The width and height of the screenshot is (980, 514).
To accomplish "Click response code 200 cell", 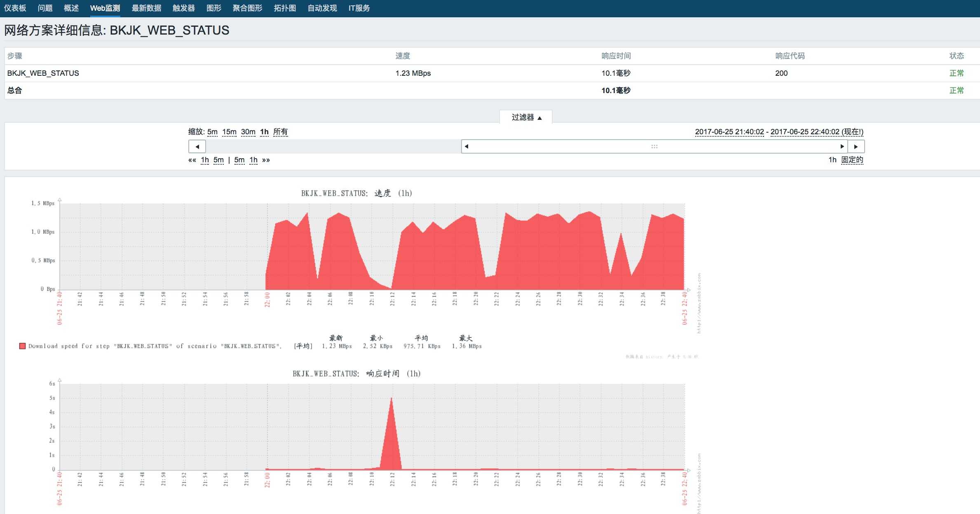I will [781, 73].
